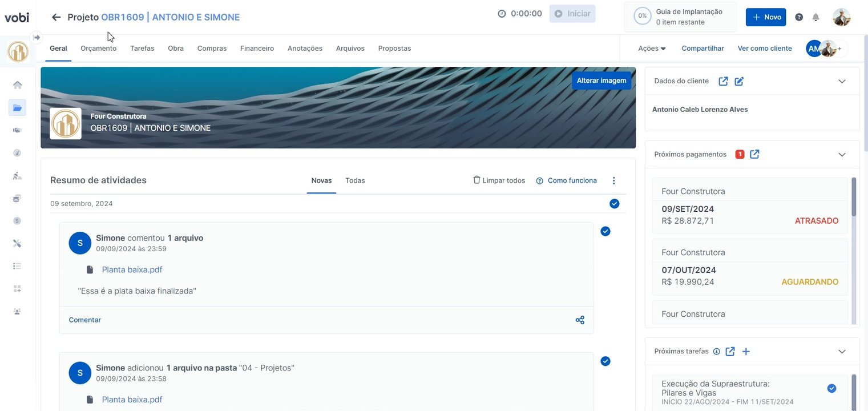Image resolution: width=868 pixels, height=411 pixels.
Task: Open the worker digging icon in sidebar
Action: tap(18, 176)
